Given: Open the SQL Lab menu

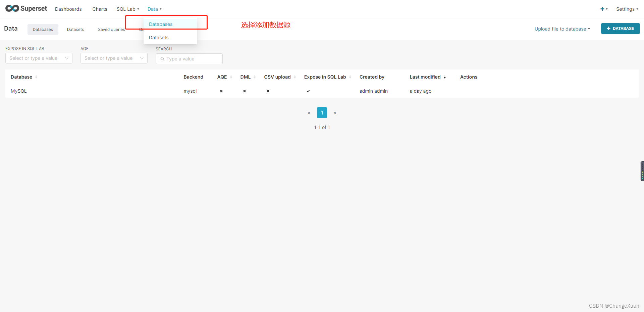Looking at the screenshot, I should [x=128, y=9].
